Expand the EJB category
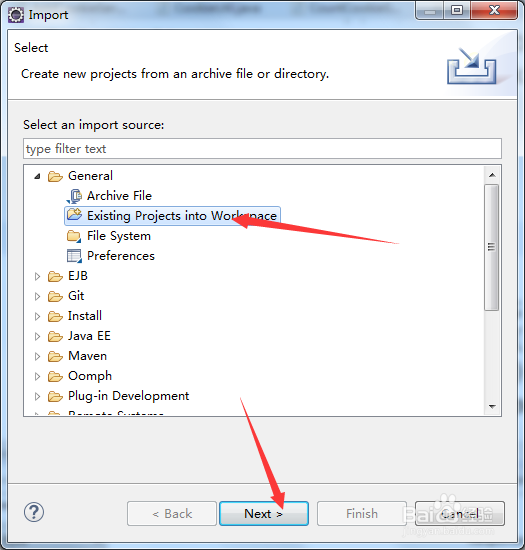Screen dimensions: 525x550 [x=37, y=276]
